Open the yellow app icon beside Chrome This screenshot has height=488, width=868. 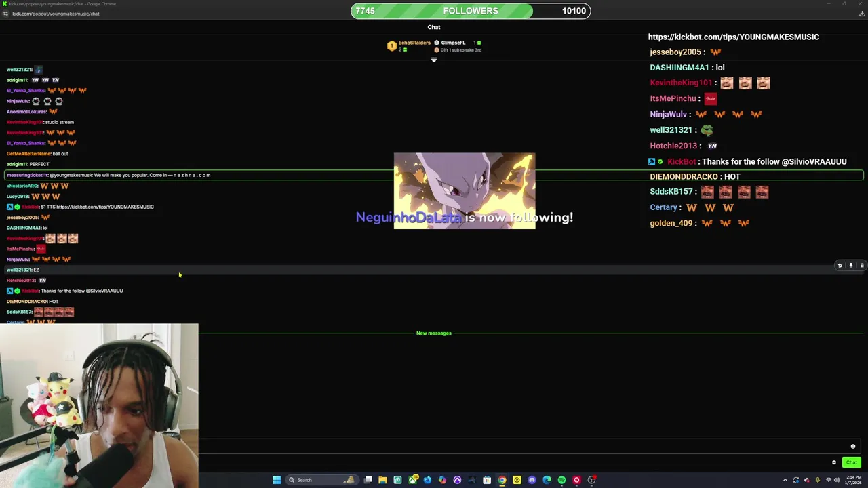pyautogui.click(x=517, y=480)
